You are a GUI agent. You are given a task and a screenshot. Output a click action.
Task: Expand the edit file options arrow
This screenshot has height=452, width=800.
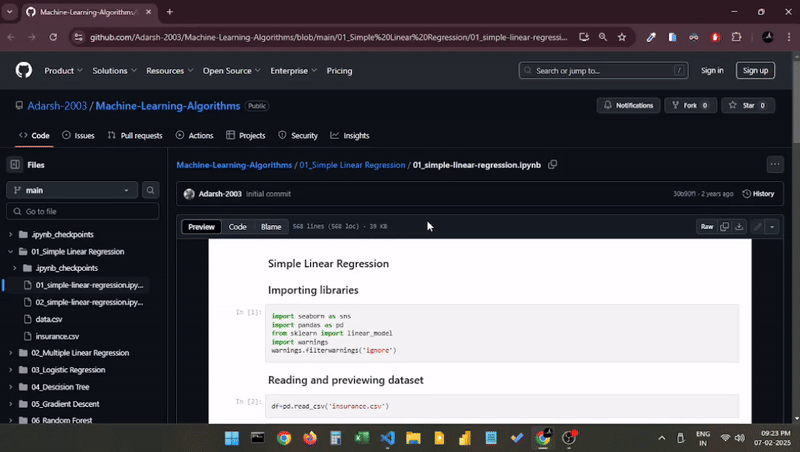772,227
